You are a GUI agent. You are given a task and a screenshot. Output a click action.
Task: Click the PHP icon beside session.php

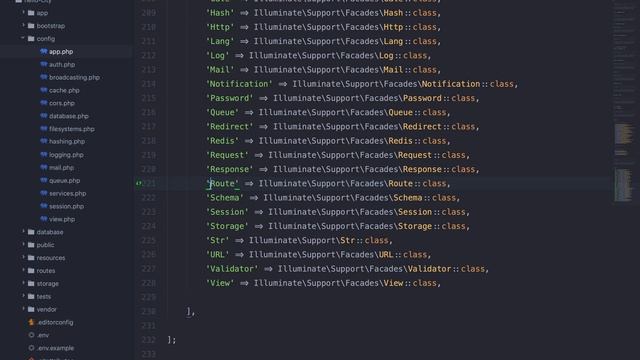pyautogui.click(x=44, y=206)
